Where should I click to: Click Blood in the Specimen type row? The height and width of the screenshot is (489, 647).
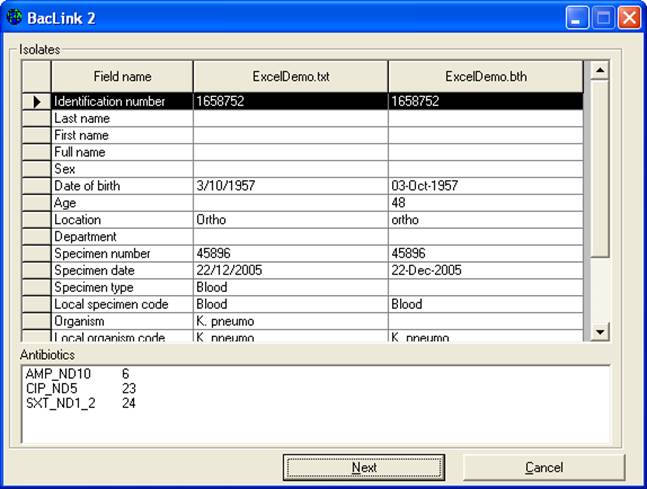pos(291,288)
